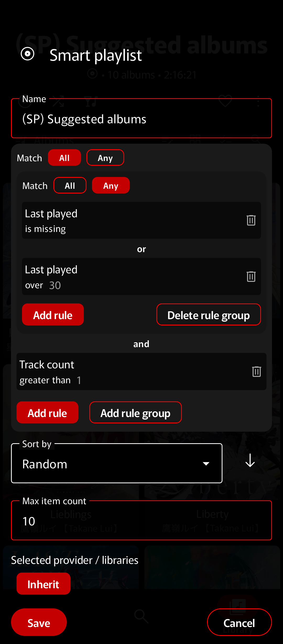Click Delete rule group button

coord(209,315)
